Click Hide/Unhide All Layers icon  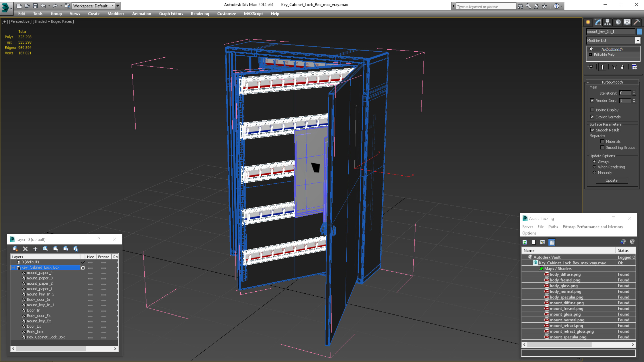click(66, 248)
